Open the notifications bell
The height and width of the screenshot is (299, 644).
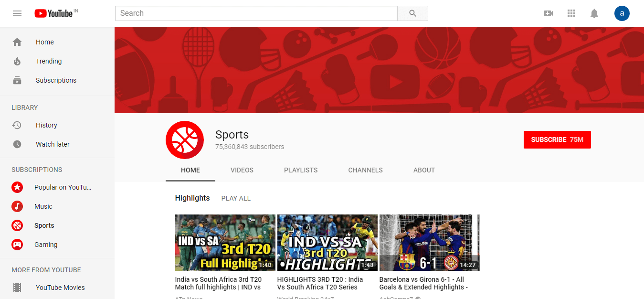tap(594, 13)
